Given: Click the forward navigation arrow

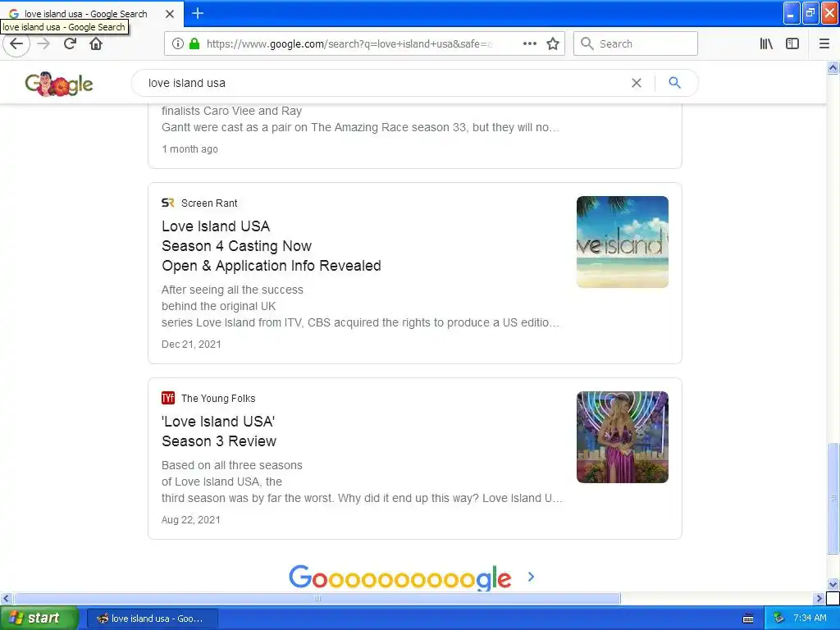Looking at the screenshot, I should tap(43, 44).
